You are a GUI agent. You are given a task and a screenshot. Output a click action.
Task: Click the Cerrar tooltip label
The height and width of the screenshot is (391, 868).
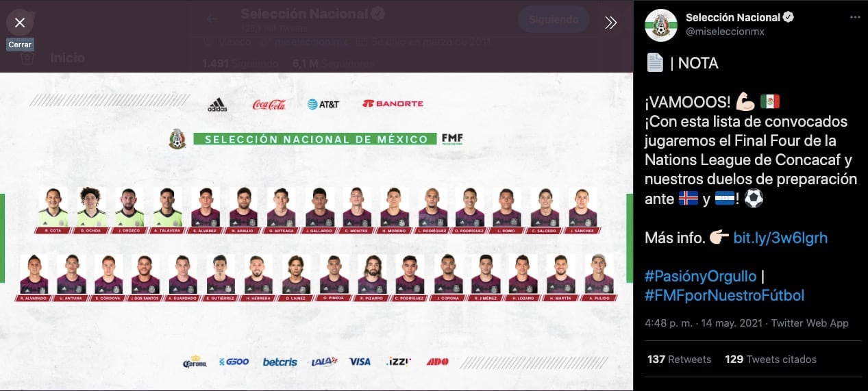(20, 45)
